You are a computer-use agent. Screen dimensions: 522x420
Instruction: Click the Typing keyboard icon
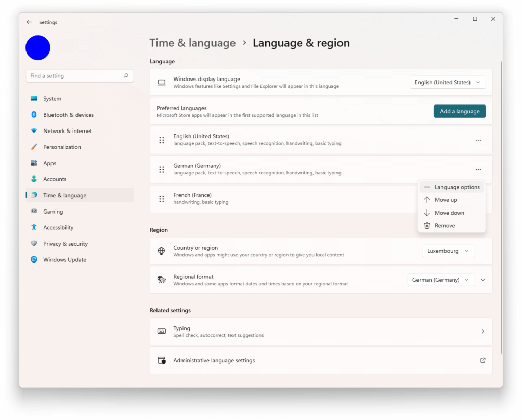click(162, 331)
